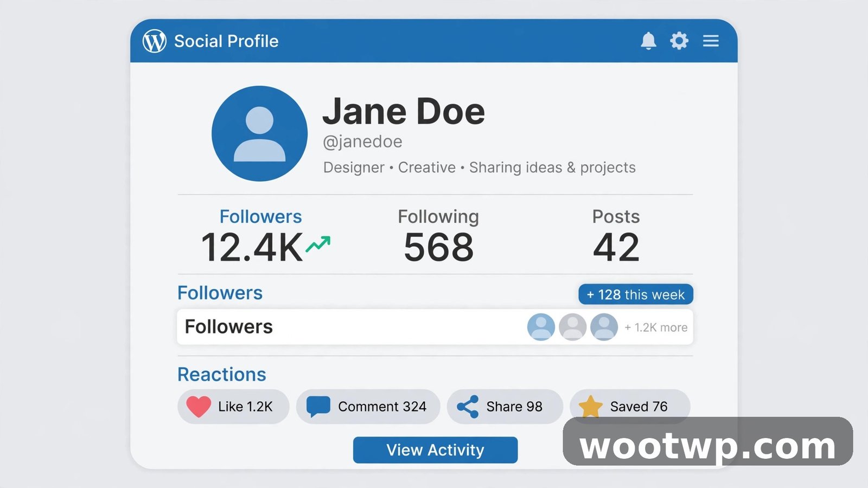Image resolution: width=868 pixels, height=488 pixels.
Task: Click the share nodes icon
Action: 468,407
